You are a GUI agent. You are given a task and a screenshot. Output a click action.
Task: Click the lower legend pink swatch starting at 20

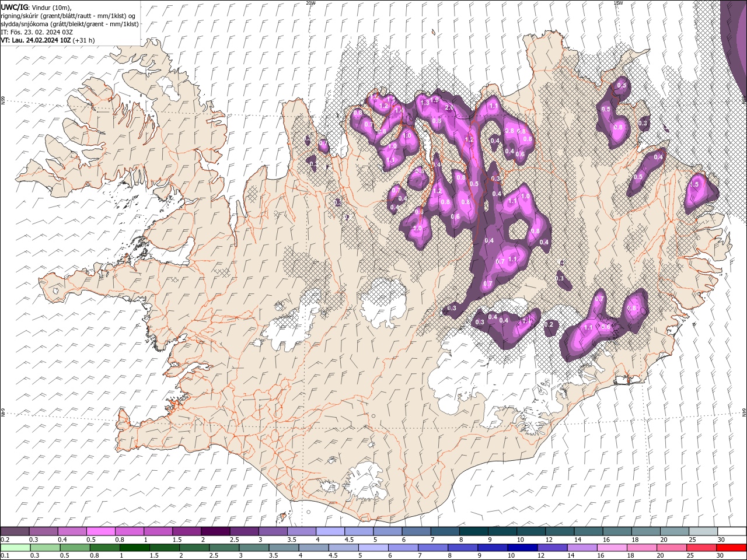click(x=671, y=548)
